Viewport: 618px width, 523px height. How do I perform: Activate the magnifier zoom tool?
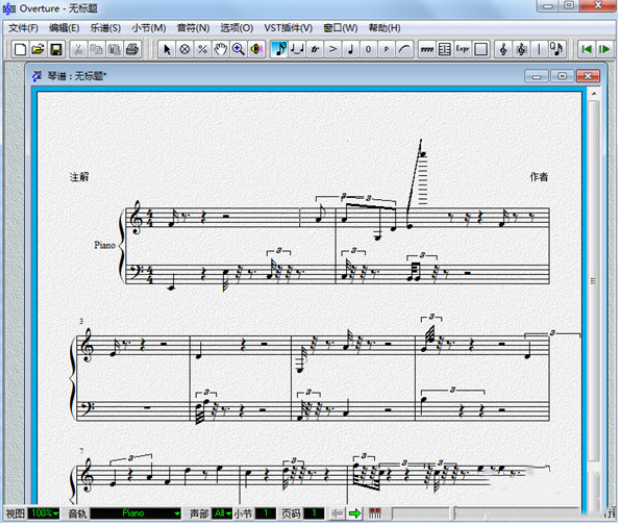click(x=238, y=48)
